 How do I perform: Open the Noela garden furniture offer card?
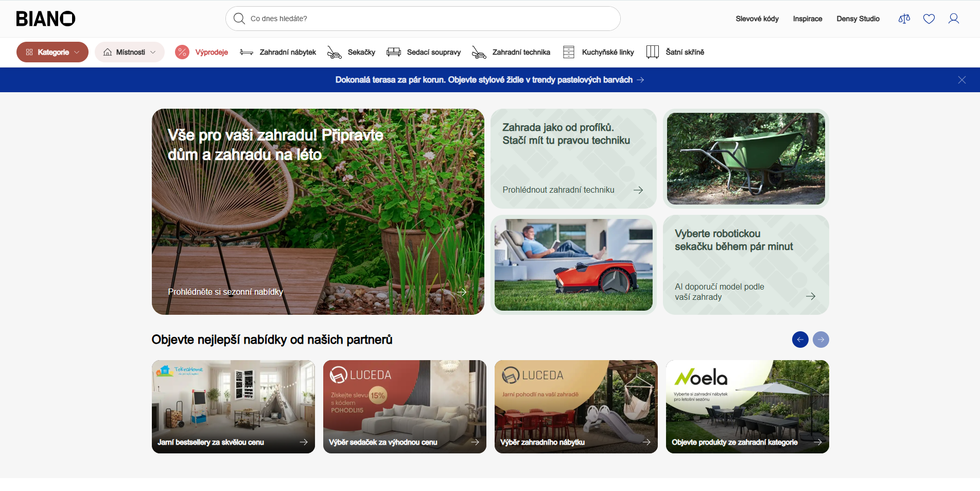tap(747, 407)
